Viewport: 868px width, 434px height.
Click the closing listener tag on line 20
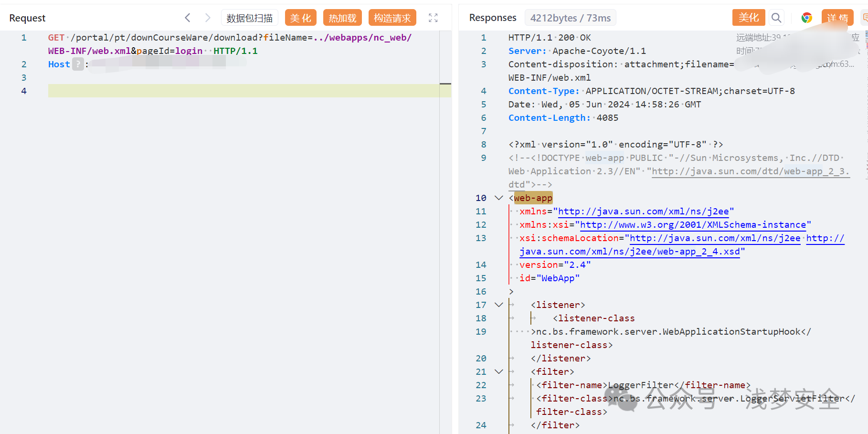(561, 358)
